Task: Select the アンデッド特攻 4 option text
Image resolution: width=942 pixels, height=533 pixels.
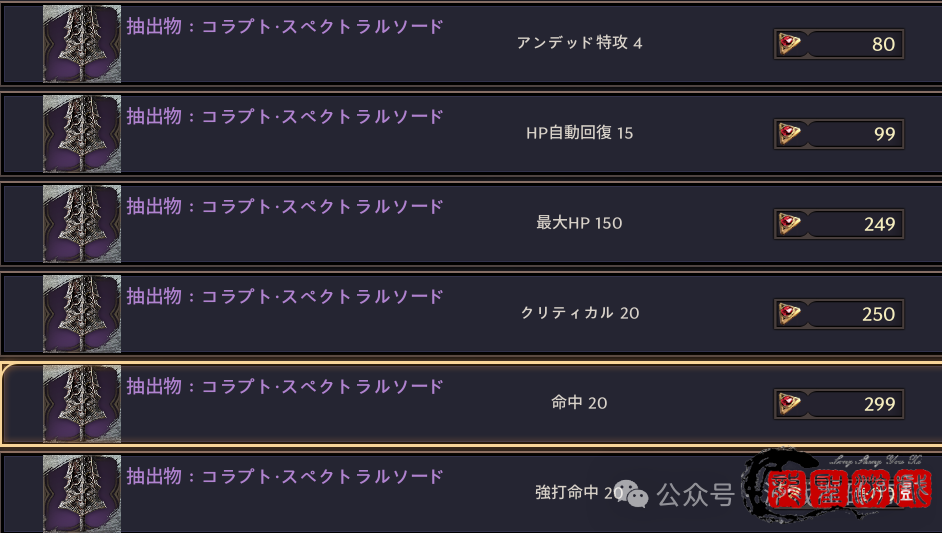Action: [579, 44]
